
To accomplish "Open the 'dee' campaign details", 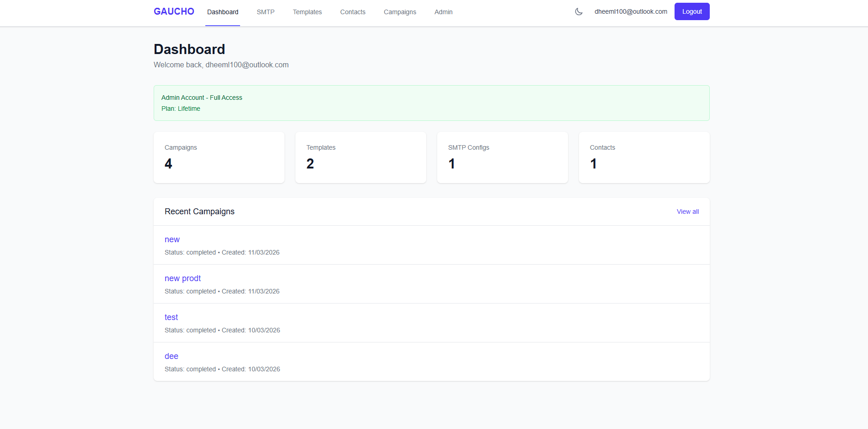I will pyautogui.click(x=171, y=356).
